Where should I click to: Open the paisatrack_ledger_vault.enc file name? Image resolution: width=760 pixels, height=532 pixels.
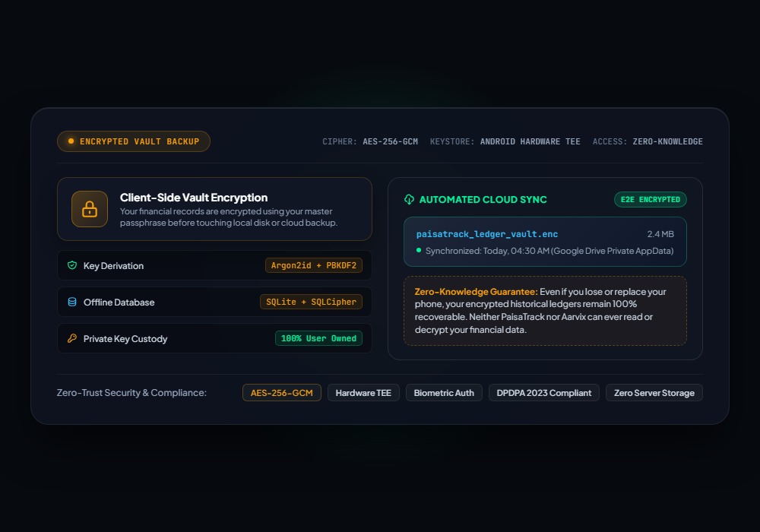[487, 234]
